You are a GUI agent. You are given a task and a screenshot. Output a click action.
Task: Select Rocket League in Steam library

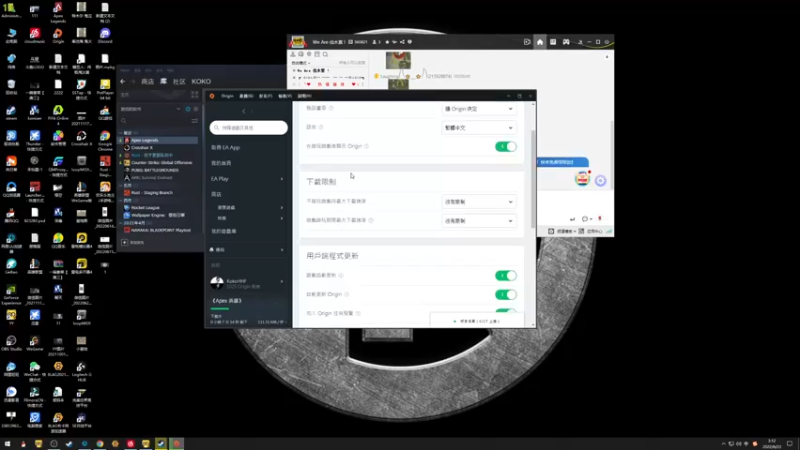point(142,208)
